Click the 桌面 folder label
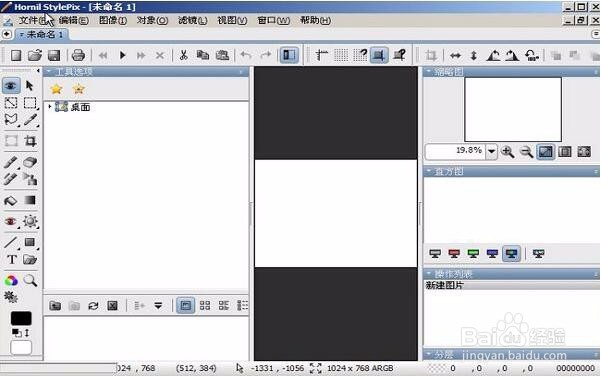The height and width of the screenshot is (377, 601). pos(80,107)
